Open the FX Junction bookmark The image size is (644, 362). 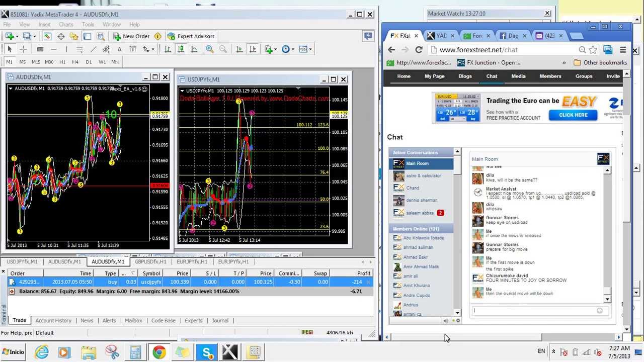(x=489, y=63)
